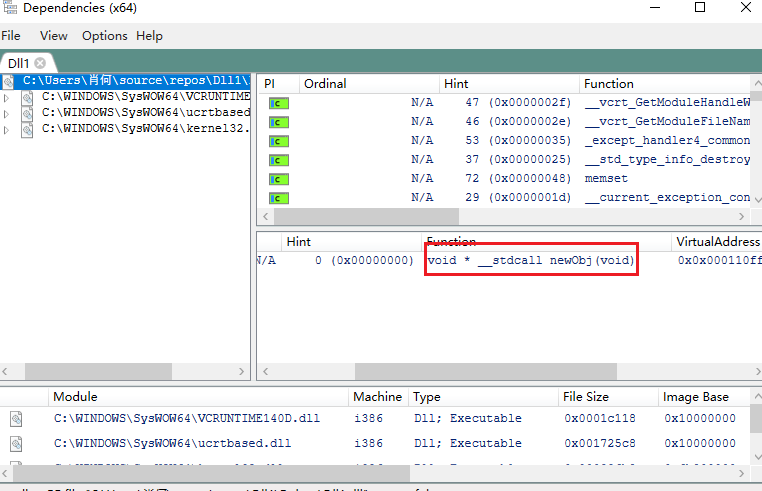
Task: Click the kernel32 tree node icon
Action: click(27, 129)
